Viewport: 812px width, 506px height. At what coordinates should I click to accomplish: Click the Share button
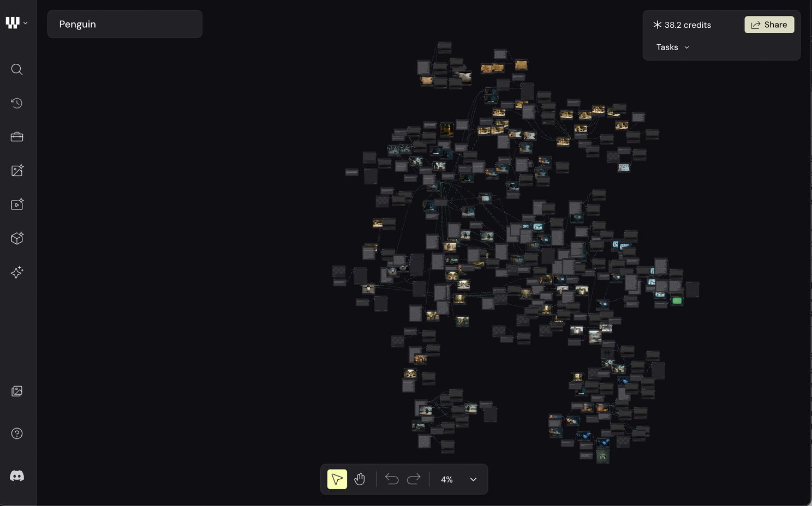point(769,25)
